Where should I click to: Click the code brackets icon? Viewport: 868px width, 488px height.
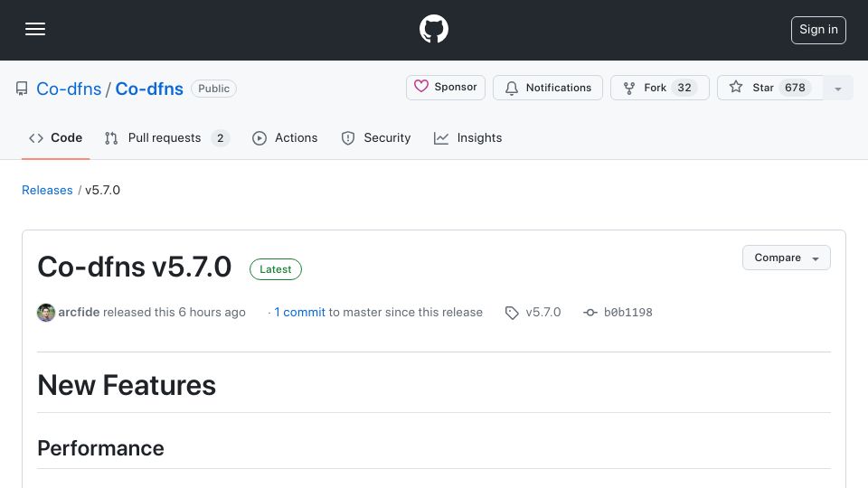tap(36, 138)
